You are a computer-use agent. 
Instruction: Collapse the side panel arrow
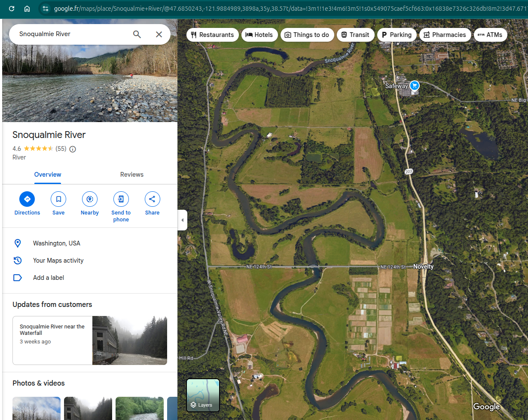coord(182,220)
